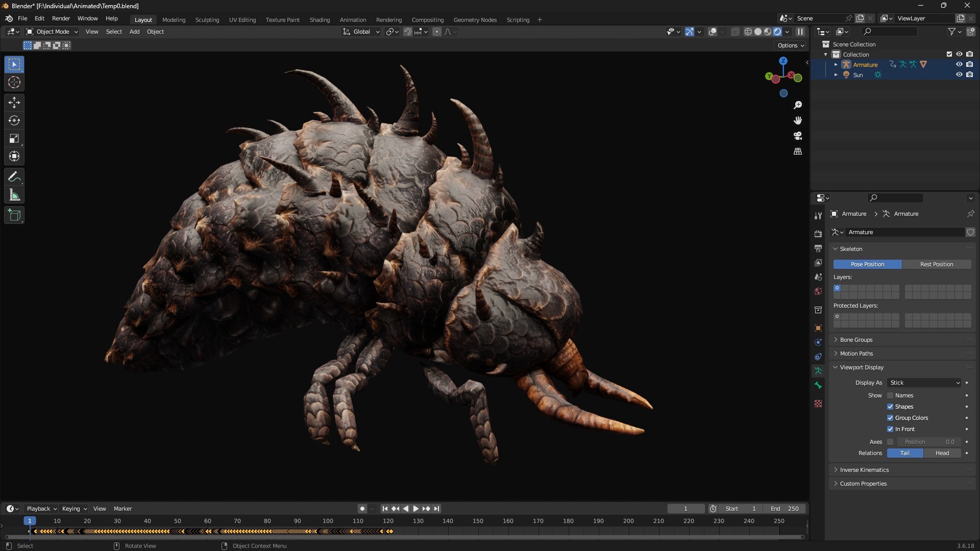Screen dimensions: 980x551
Task: Enable the Names checkbox
Action: [890, 395]
